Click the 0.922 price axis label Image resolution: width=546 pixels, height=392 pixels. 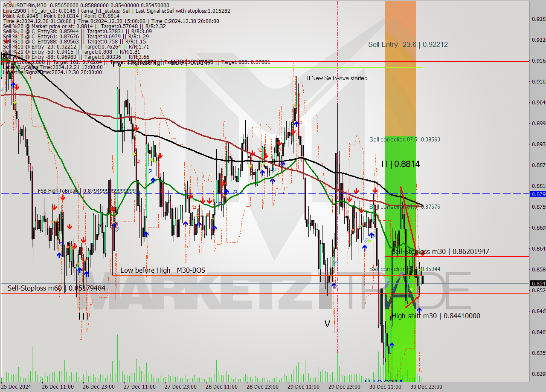coord(538,40)
